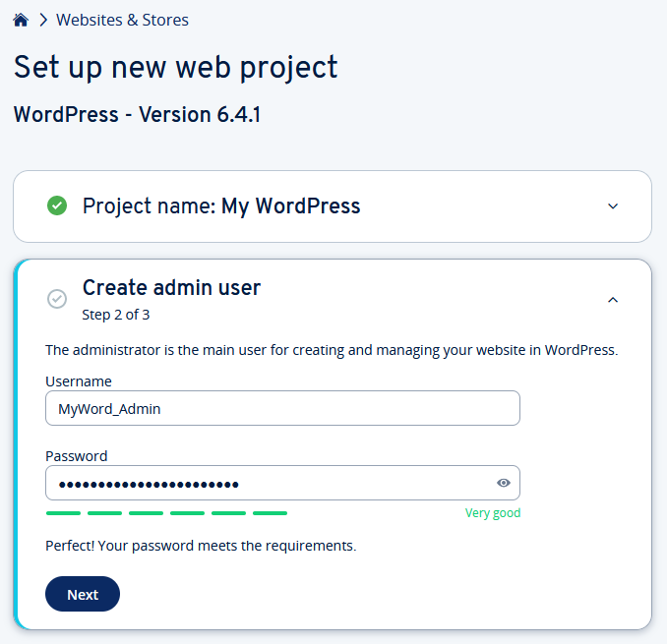
Task: Click the 'WordPress - Version 6.4.1' subtitle
Action: 137,115
